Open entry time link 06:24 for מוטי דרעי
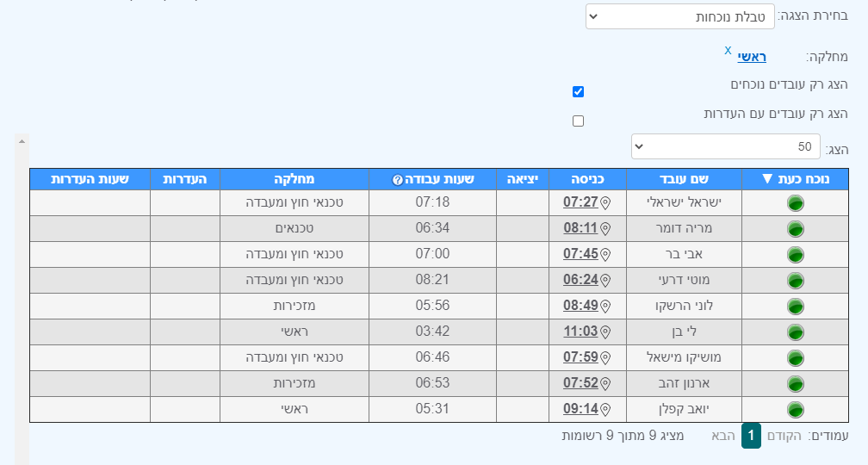The image size is (868, 465). coord(580,280)
